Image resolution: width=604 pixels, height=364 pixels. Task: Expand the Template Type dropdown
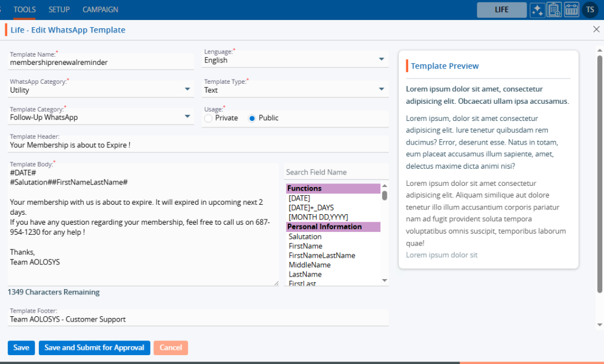381,89
